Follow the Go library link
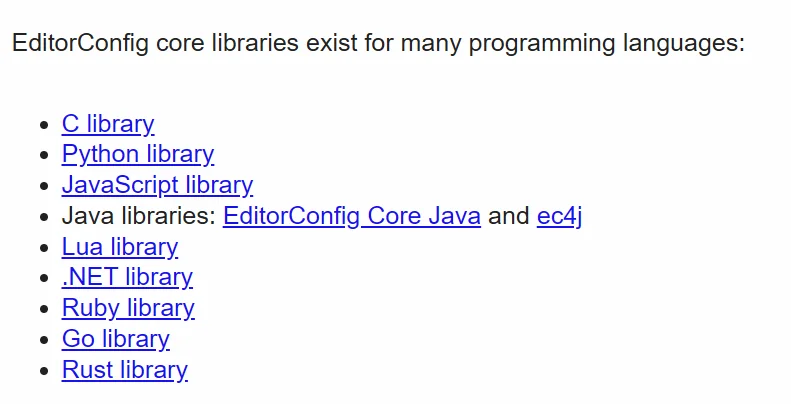Viewport: 791px width, 404px height. click(116, 339)
